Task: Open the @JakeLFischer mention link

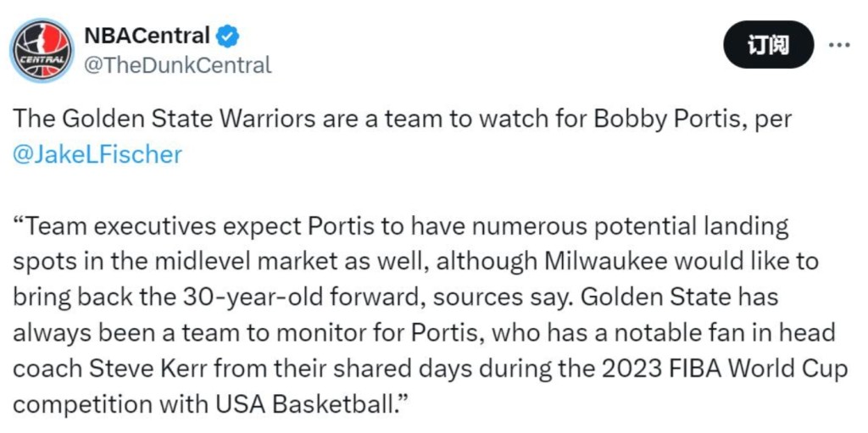Action: point(97,154)
